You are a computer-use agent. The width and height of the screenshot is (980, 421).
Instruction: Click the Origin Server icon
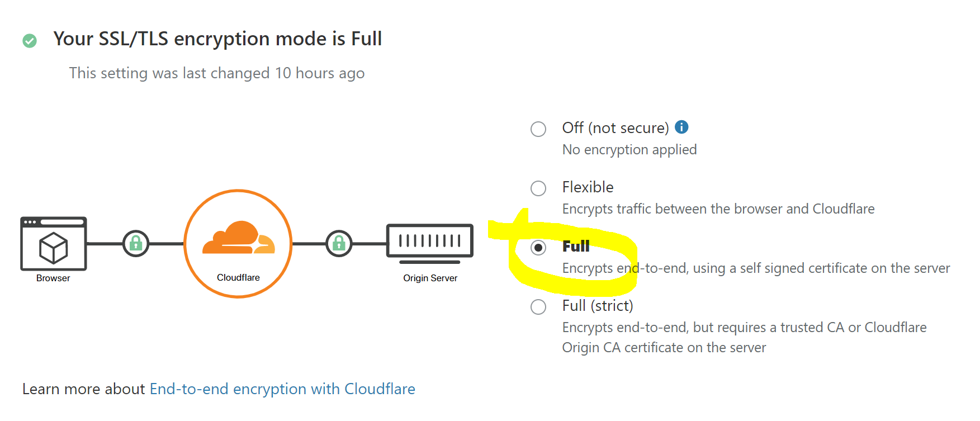pos(430,243)
